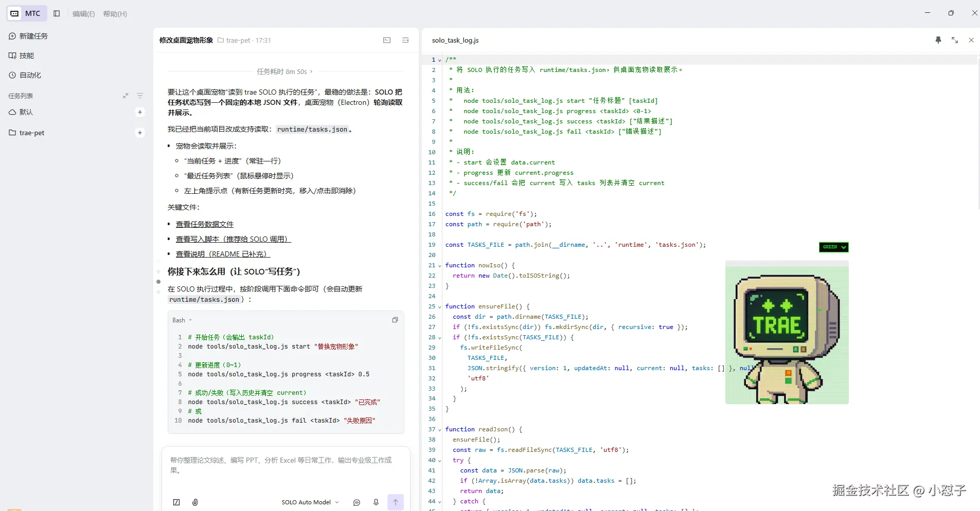
Task: Open the 自动化 section
Action: [25, 75]
